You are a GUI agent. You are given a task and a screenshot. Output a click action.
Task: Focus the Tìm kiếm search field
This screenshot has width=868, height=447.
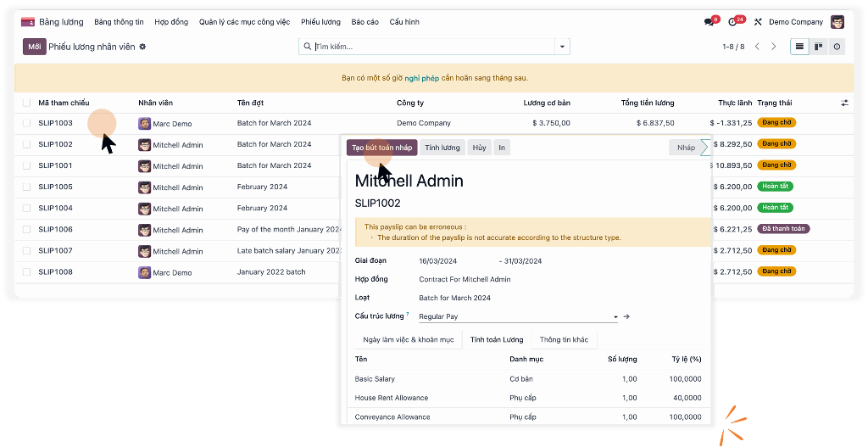pyautogui.click(x=433, y=47)
